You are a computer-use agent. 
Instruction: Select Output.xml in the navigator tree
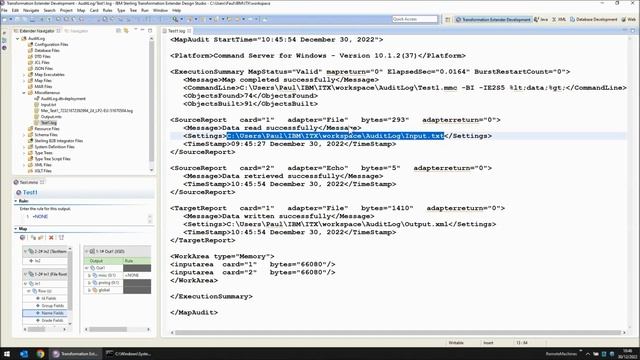pos(51,117)
